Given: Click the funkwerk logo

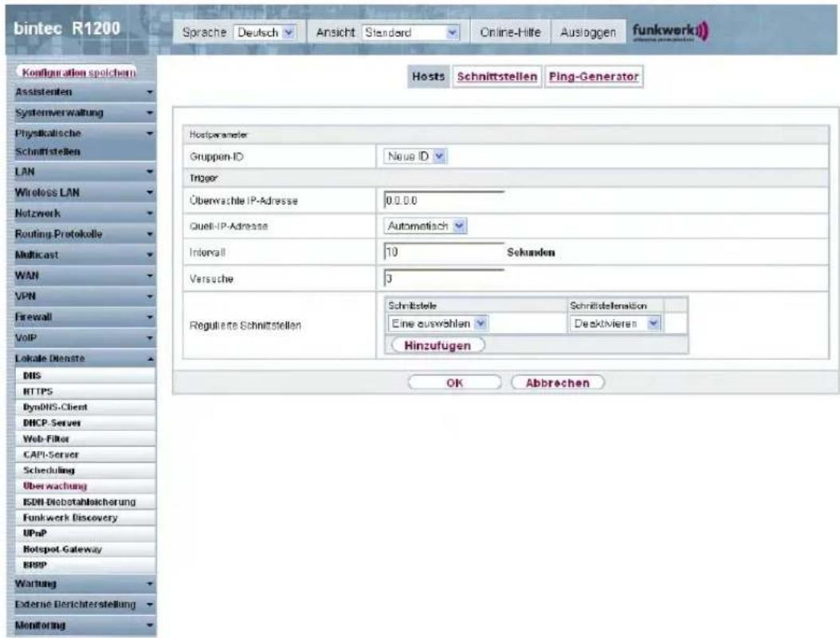Looking at the screenshot, I should pyautogui.click(x=670, y=32).
